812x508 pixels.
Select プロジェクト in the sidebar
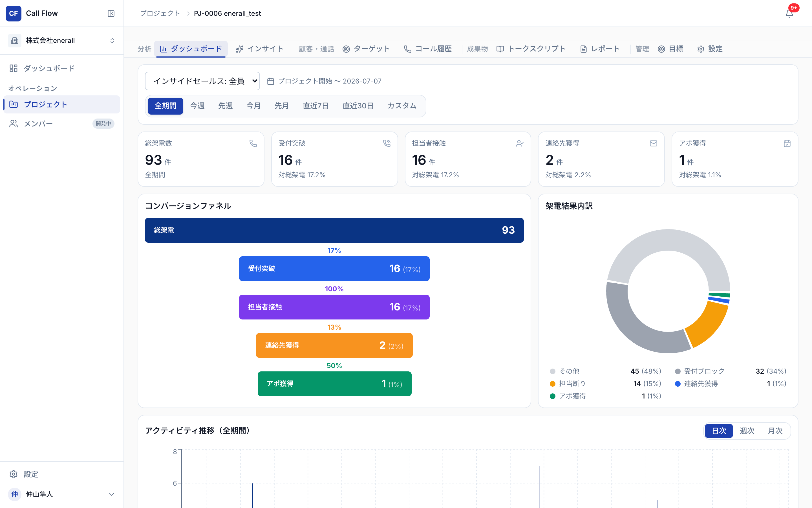(x=62, y=104)
